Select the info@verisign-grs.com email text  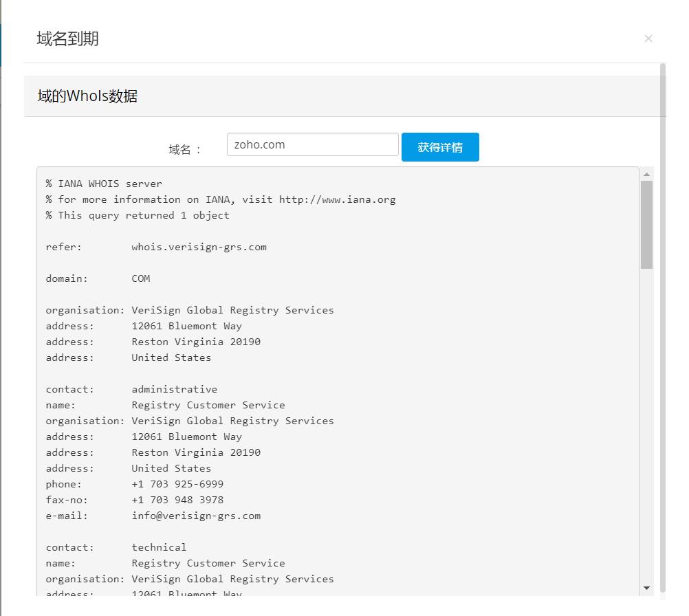pos(196,516)
